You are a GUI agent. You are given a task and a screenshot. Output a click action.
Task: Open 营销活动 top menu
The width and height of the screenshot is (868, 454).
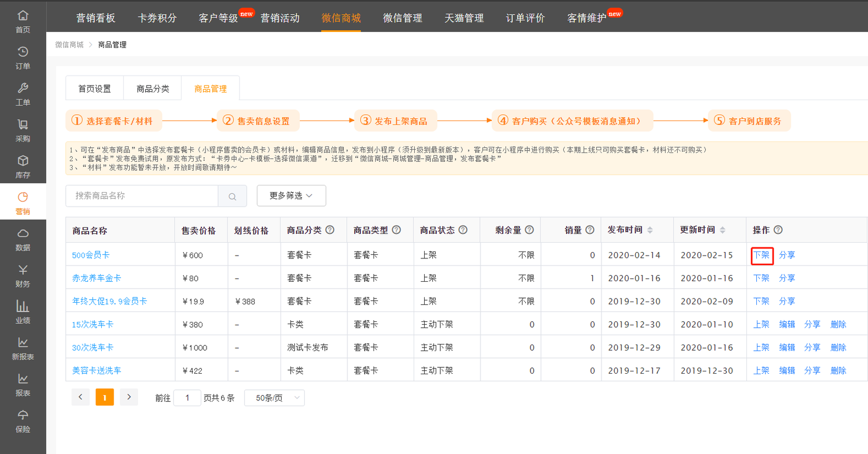tap(280, 18)
